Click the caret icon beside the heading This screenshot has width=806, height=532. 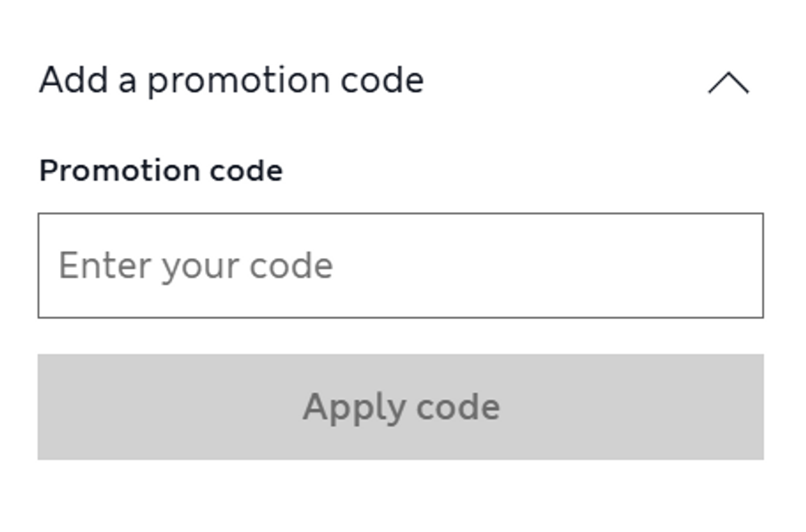pos(728,83)
